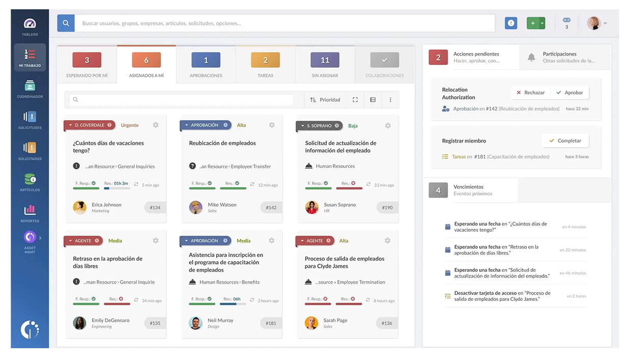
Task: Open Artículos in the sidebar
Action: (30, 182)
